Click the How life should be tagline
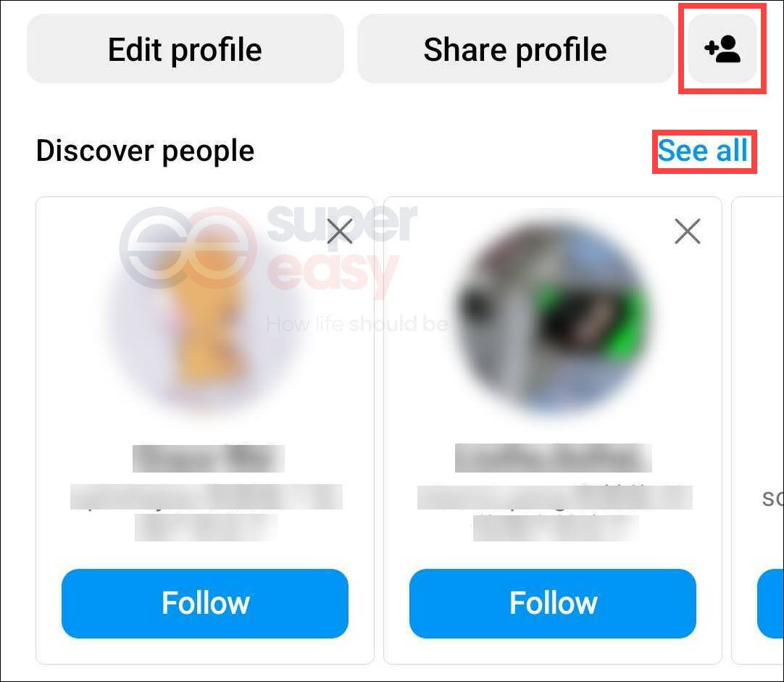The height and width of the screenshot is (682, 784). coord(357,324)
